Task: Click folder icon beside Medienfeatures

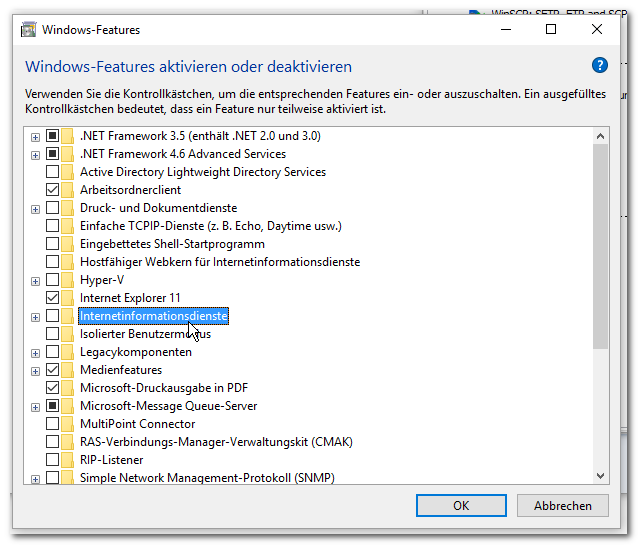Action: click(x=68, y=370)
